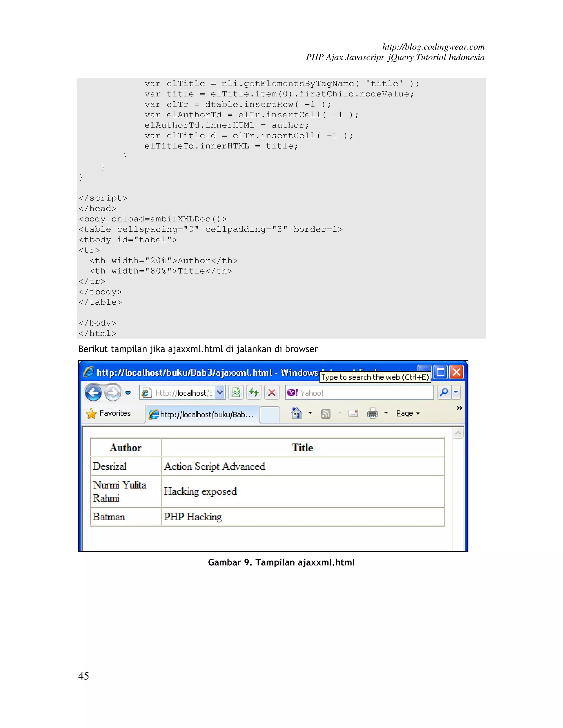Image resolution: width=563 pixels, height=728 pixels.
Task: Click code line with width="20%">Author
Action: (x=164, y=261)
